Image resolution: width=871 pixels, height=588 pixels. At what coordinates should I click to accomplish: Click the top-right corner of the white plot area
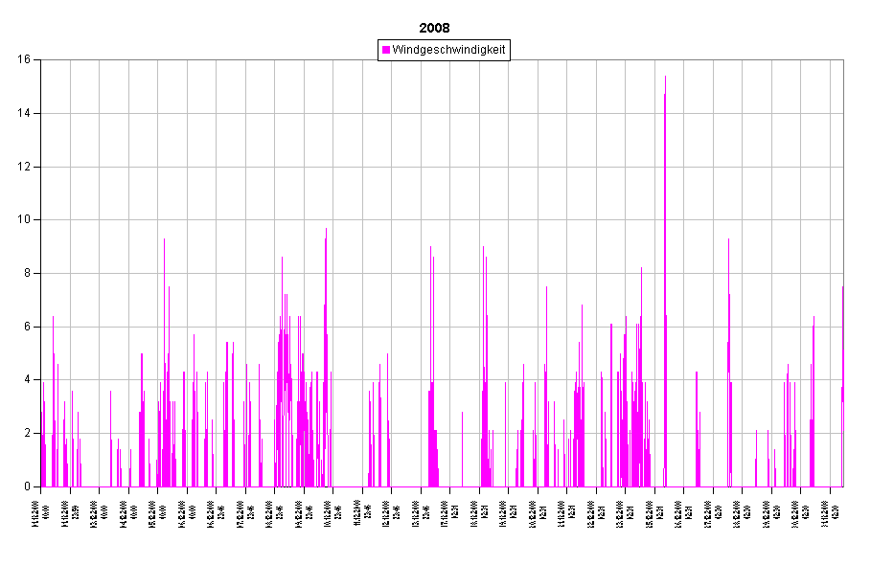click(842, 60)
